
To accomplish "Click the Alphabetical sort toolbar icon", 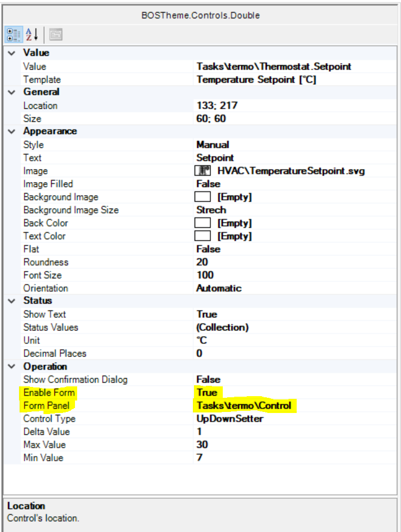I will click(x=32, y=35).
